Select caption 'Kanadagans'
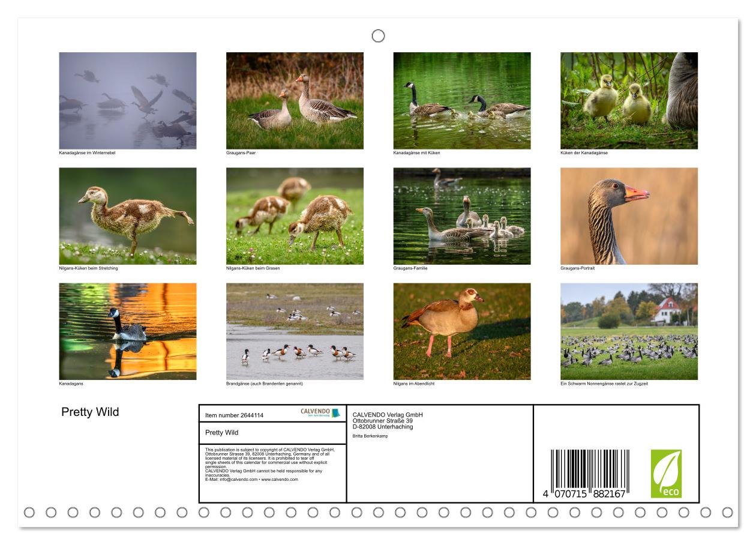 (x=71, y=384)
